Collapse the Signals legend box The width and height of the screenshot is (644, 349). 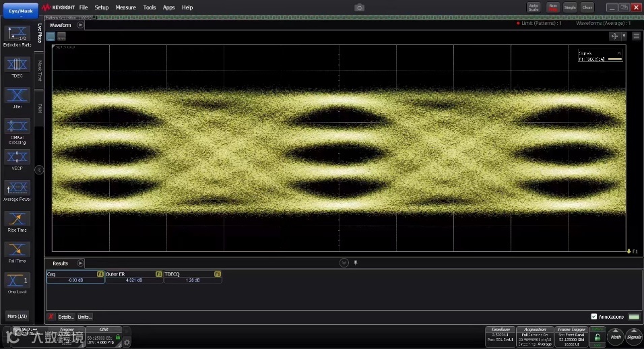[619, 53]
